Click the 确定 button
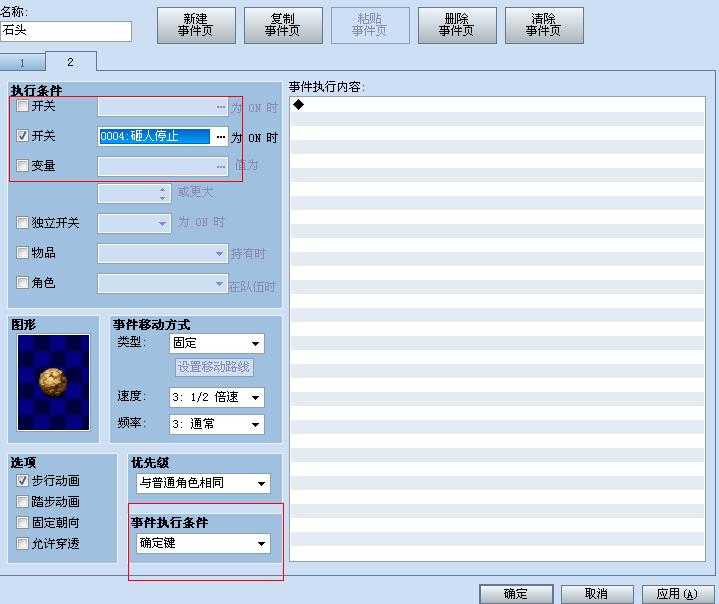The image size is (719, 604). pos(516,594)
